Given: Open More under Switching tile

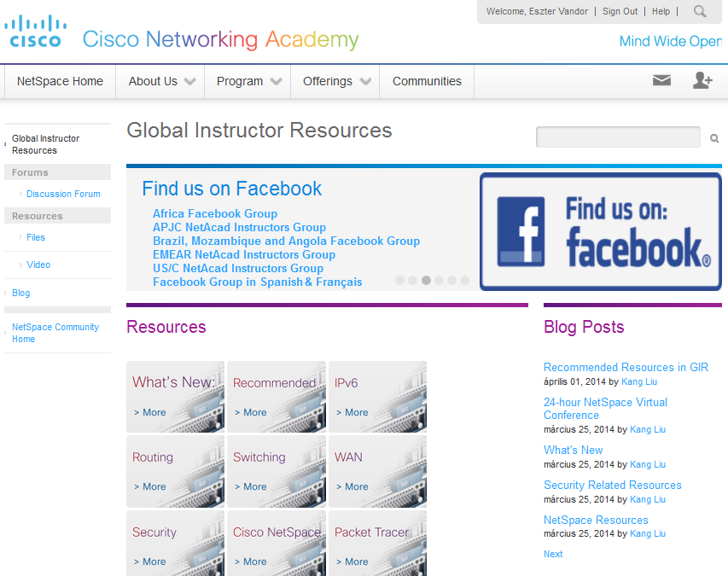Looking at the screenshot, I should click(251, 487).
